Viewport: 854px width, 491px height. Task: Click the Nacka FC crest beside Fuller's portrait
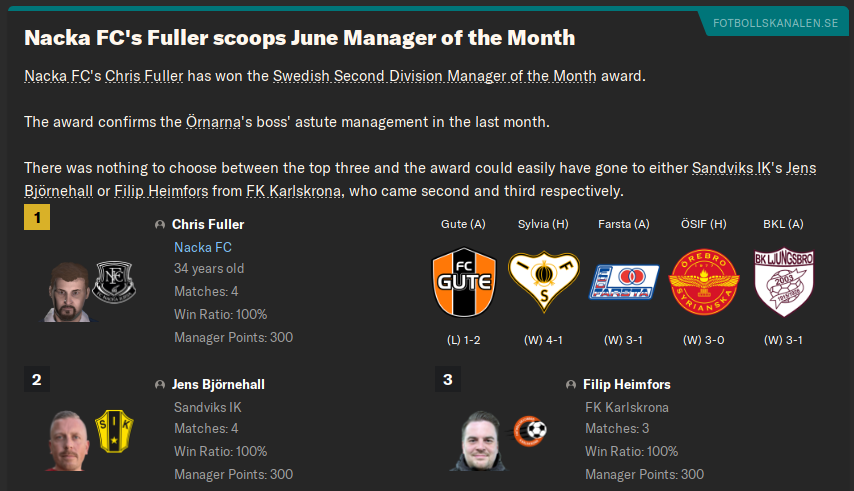pyautogui.click(x=114, y=281)
